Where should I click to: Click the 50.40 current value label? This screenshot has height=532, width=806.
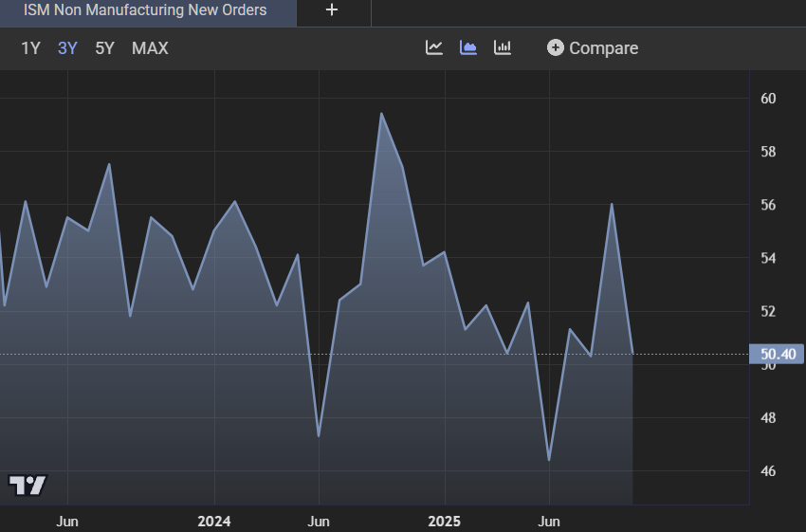pos(777,355)
